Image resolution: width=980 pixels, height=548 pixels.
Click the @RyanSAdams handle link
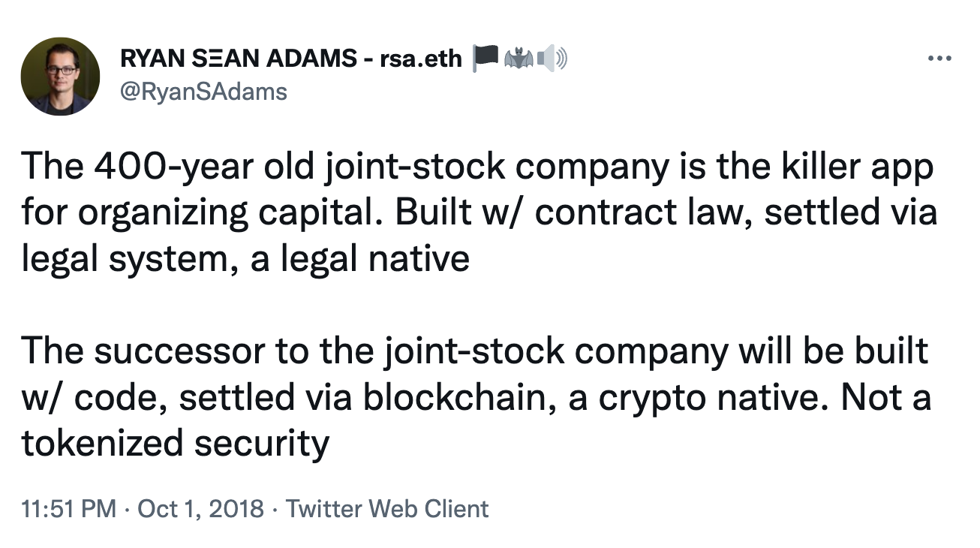(x=203, y=91)
